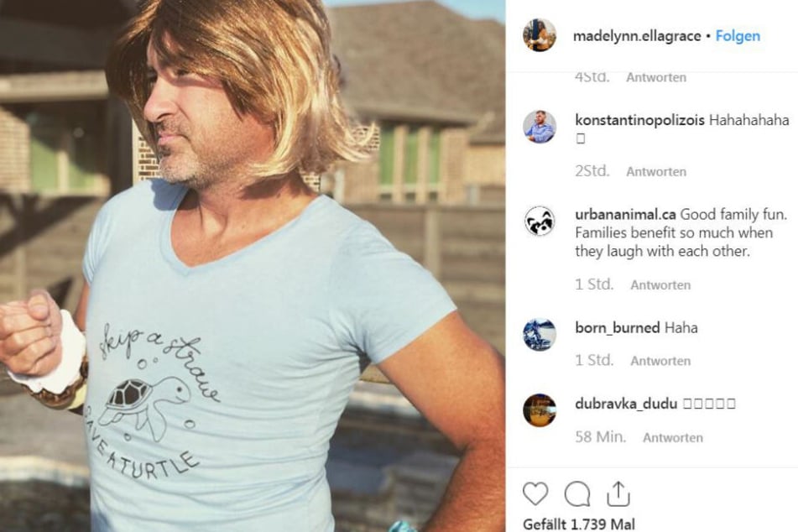Like the post with the heart icon
Image resolution: width=798 pixels, height=532 pixels.
(x=535, y=493)
